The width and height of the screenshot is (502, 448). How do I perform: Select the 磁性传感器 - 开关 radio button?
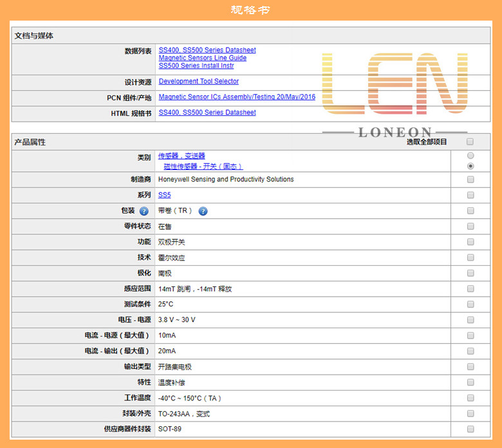pos(470,166)
